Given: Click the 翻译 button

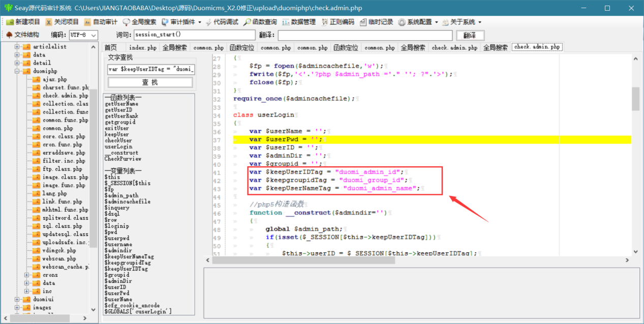Looking at the screenshot, I should point(470,35).
